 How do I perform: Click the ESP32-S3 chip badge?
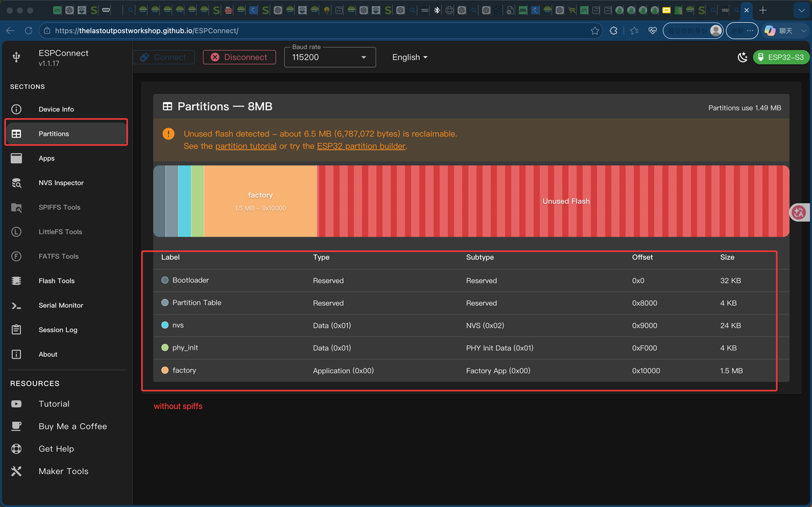[x=781, y=57]
